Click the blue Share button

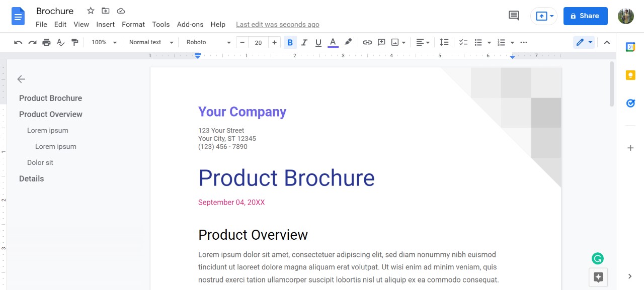pos(585,16)
